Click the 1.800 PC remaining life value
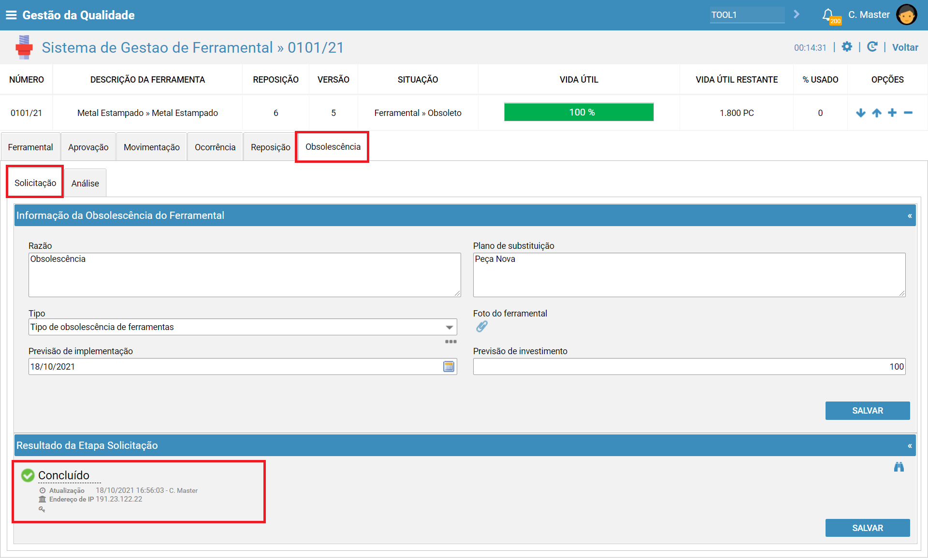The image size is (928, 560). tap(737, 113)
